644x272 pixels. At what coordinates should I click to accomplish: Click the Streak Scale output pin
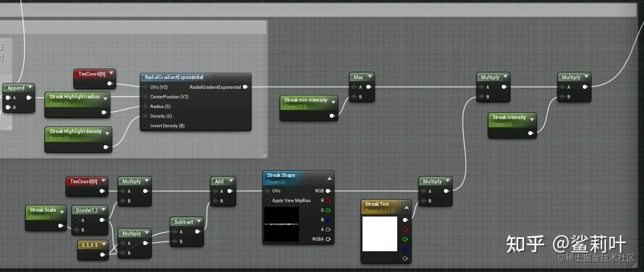(60, 226)
